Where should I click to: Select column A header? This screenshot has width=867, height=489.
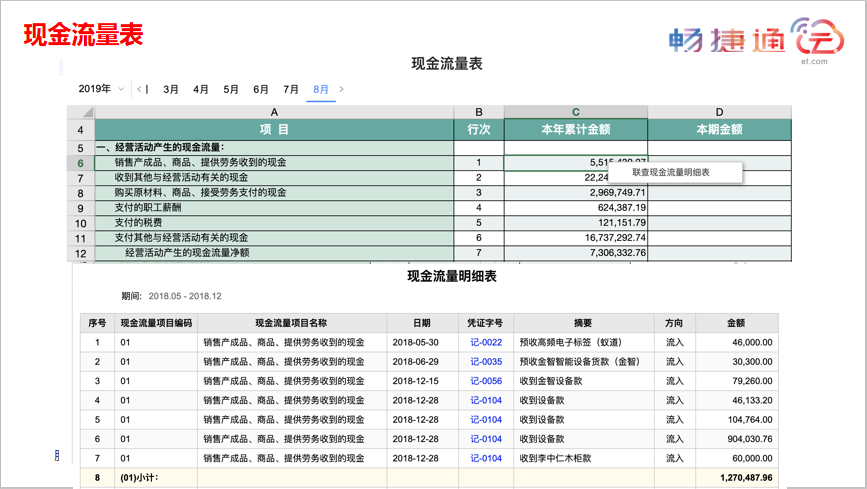click(x=274, y=112)
